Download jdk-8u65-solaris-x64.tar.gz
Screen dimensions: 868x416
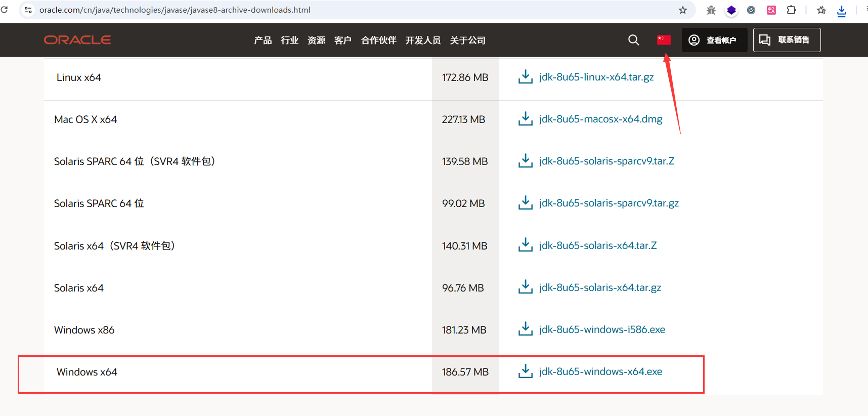[600, 287]
